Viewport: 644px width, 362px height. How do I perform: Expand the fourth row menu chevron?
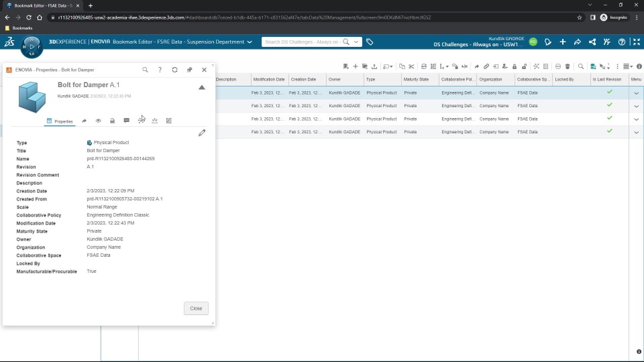coord(636,133)
